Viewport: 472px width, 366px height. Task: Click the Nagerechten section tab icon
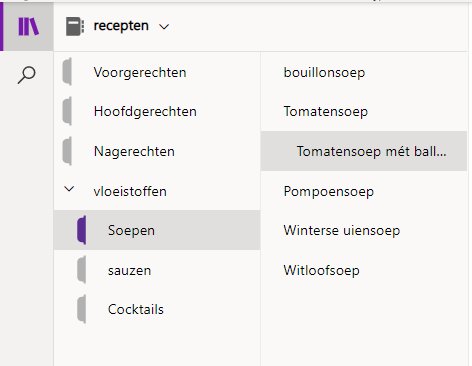point(67,151)
